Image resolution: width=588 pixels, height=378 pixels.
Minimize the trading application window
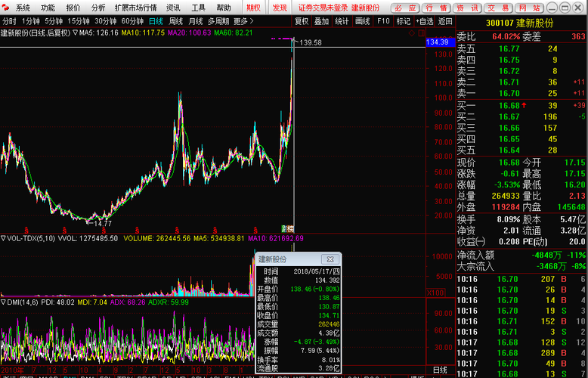551,8
